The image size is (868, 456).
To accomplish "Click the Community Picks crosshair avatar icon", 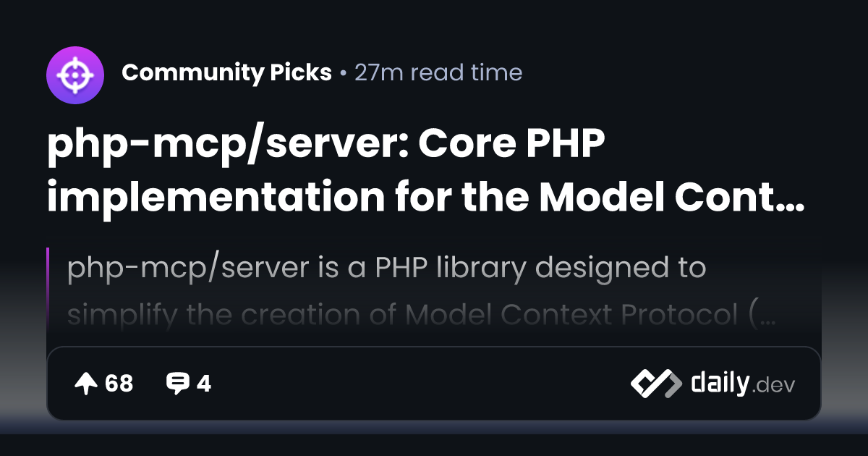I will 75,73.
